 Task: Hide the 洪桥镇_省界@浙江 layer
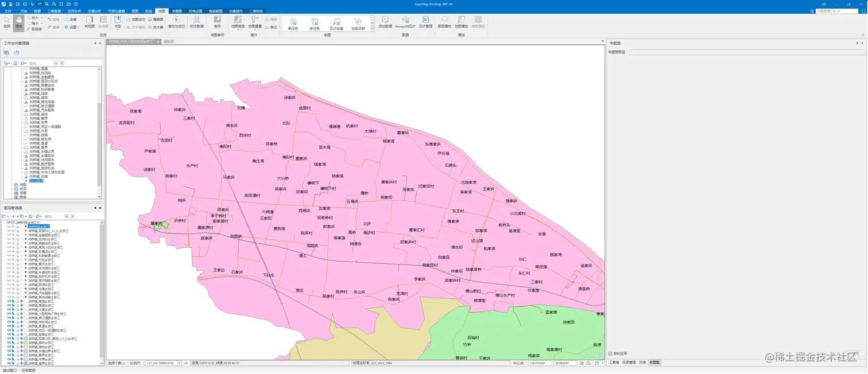coord(9,363)
